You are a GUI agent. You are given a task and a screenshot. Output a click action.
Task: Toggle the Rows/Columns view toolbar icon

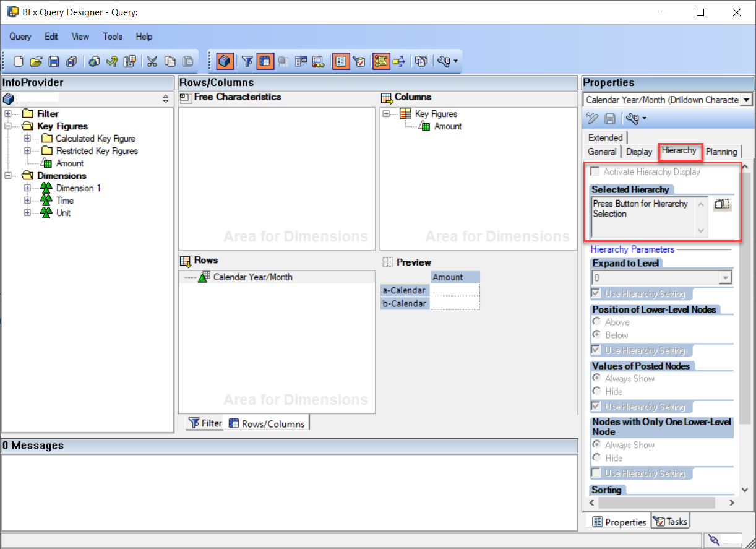(x=265, y=61)
